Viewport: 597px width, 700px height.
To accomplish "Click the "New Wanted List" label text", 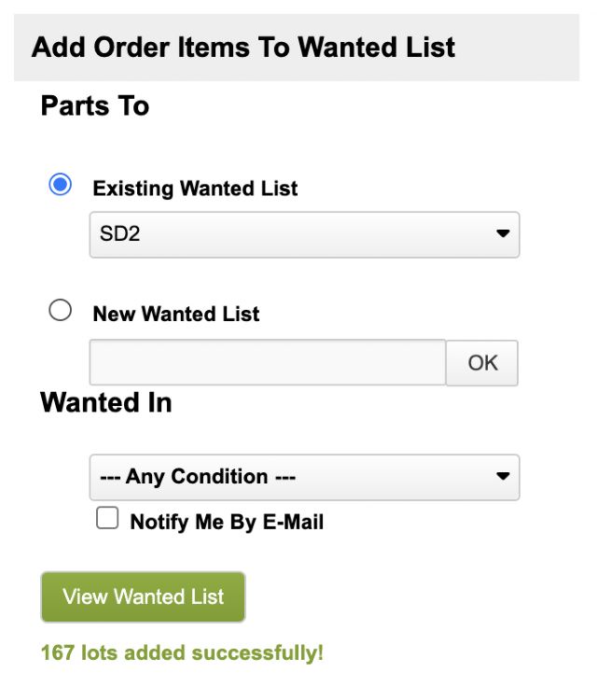I will 176,315.
